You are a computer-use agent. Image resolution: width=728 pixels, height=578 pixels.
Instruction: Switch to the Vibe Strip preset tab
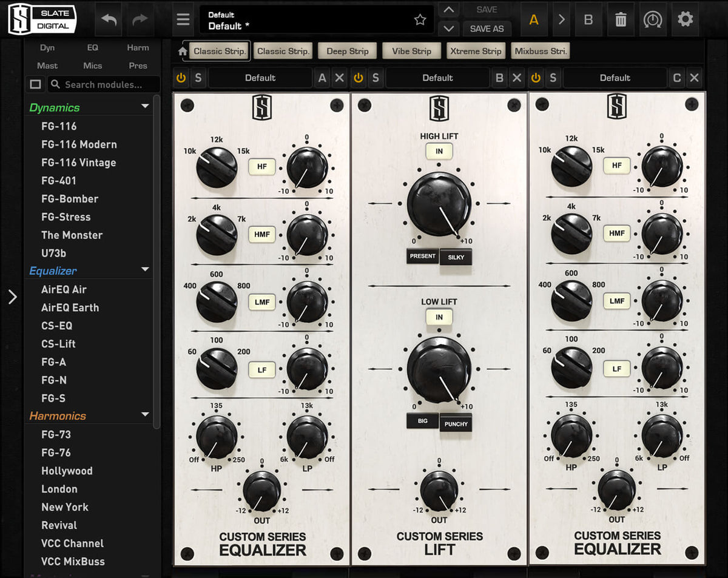[x=411, y=51]
